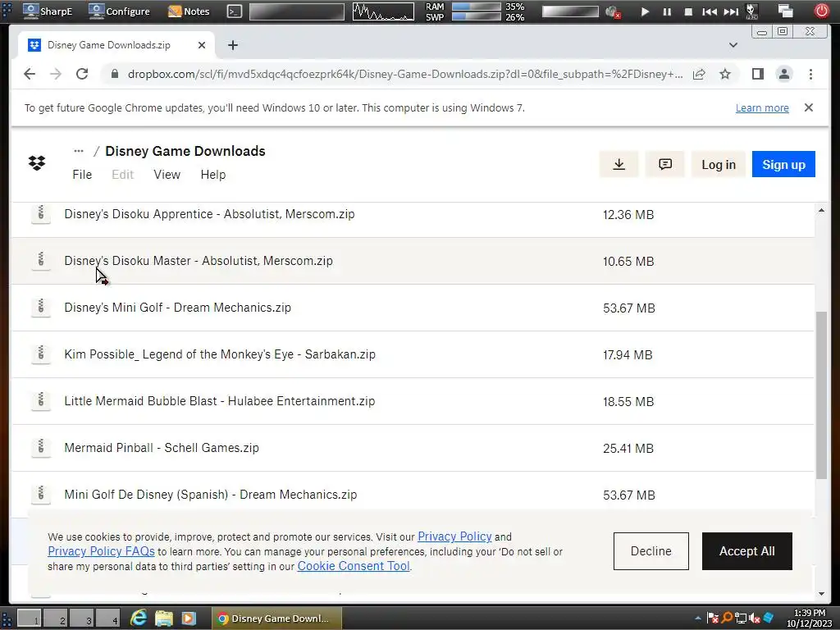840x630 pixels.
Task: Click the Dropbox logo icon
Action: click(x=36, y=163)
